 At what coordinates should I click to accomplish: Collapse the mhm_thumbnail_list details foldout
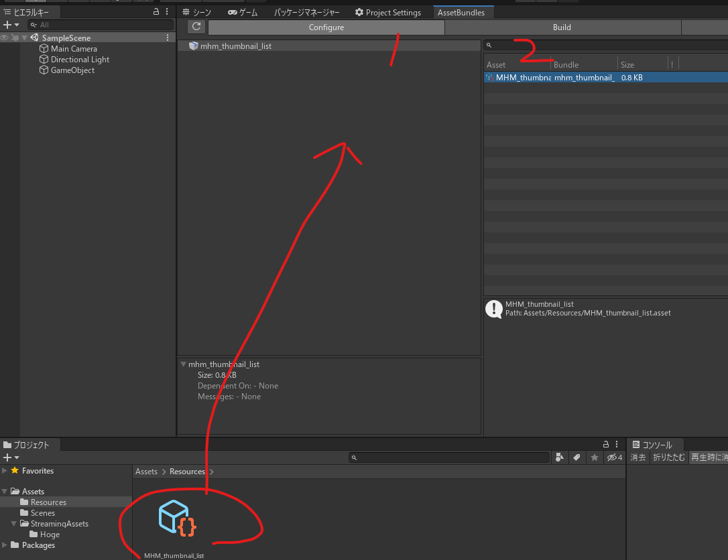click(184, 364)
